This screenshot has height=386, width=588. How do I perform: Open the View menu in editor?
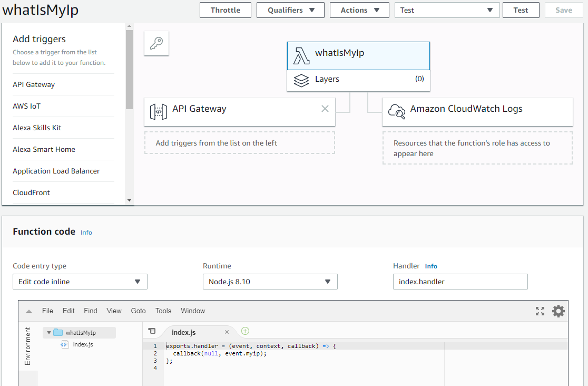[x=114, y=311]
